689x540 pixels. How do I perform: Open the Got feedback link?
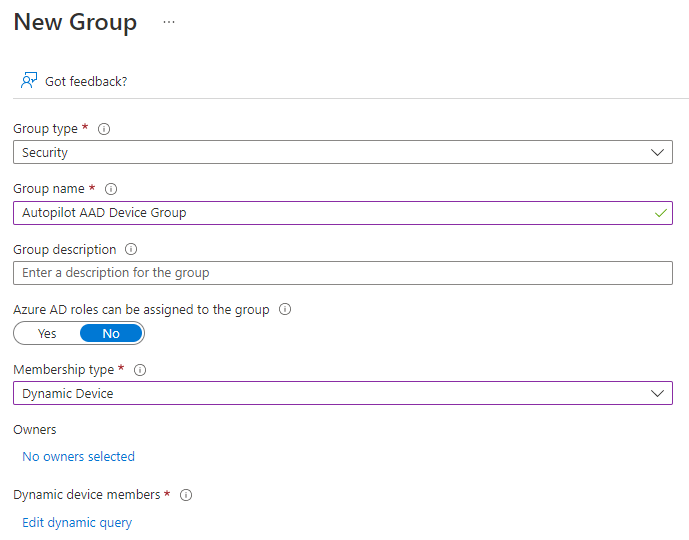[x=86, y=82]
